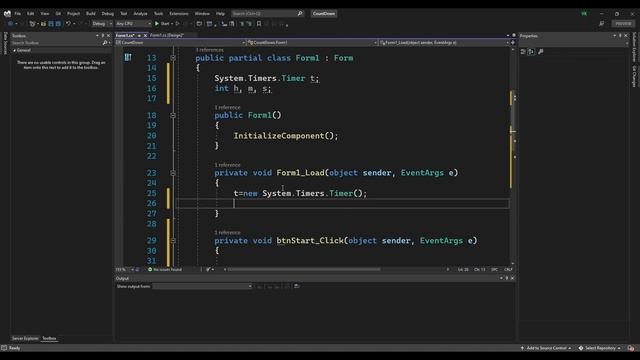Viewport: 640px width, 360px height.
Task: Open the Test menu
Action: (123, 13)
